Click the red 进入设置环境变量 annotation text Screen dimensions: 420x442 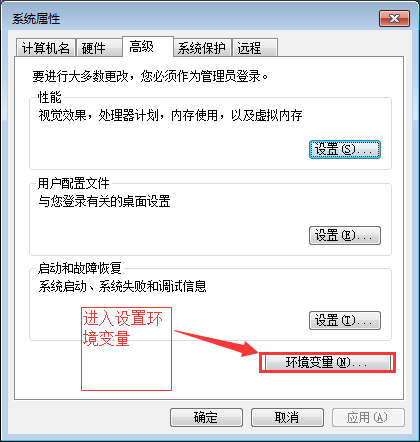point(123,328)
